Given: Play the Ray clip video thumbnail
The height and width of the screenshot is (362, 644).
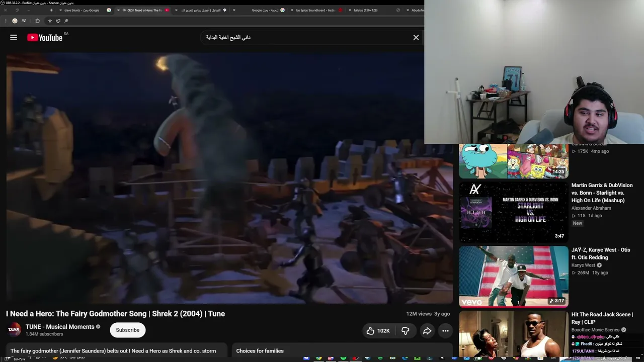Looking at the screenshot, I should (x=514, y=334).
